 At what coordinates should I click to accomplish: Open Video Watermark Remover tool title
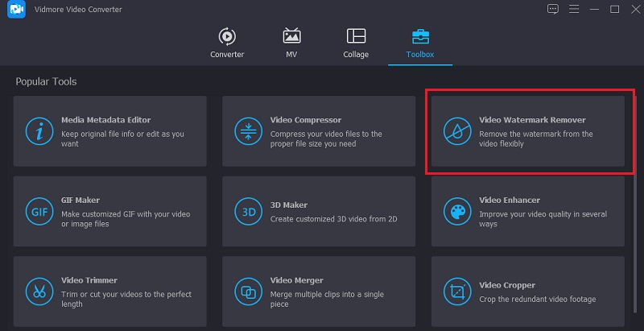tap(532, 120)
